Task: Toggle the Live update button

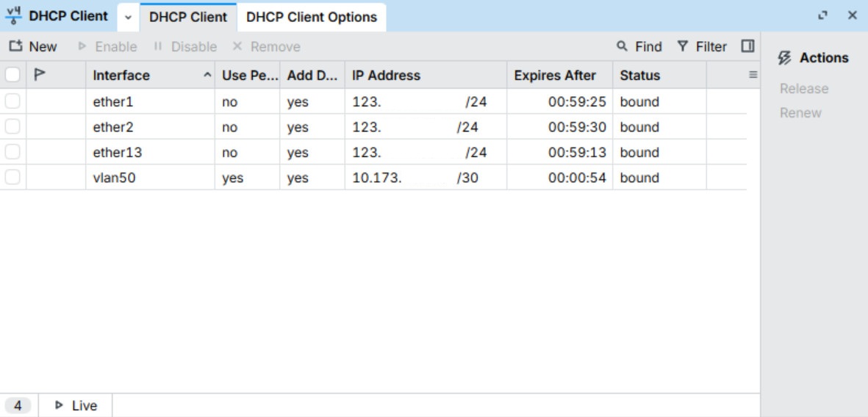Action: [76, 406]
